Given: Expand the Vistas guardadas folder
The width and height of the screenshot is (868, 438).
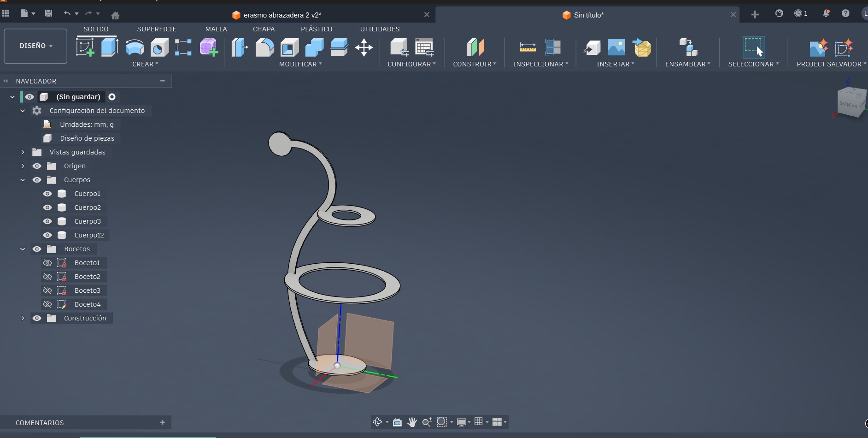Looking at the screenshot, I should pyautogui.click(x=23, y=152).
